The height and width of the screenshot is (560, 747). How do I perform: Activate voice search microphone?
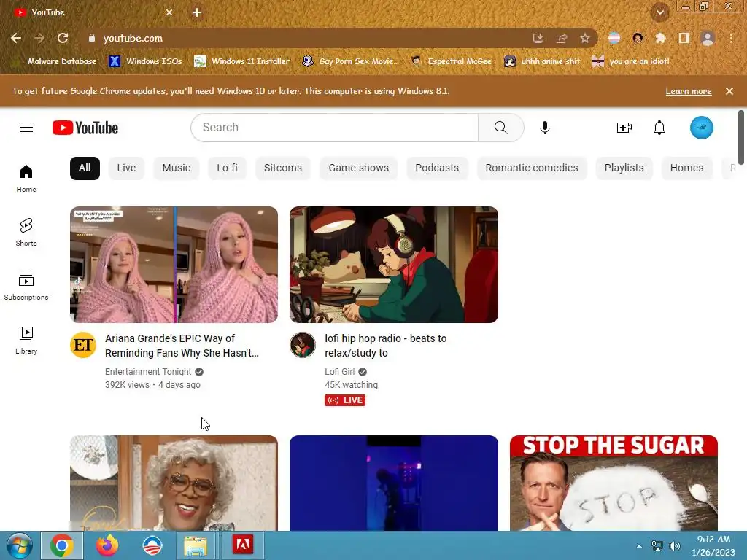544,128
